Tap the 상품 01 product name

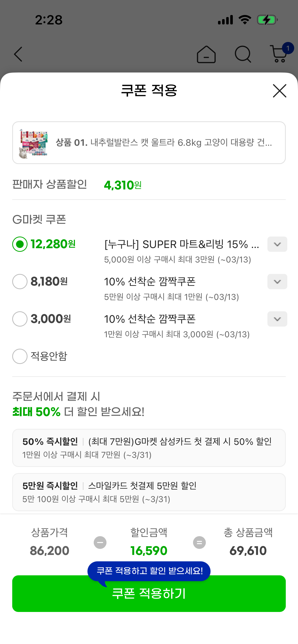164,143
